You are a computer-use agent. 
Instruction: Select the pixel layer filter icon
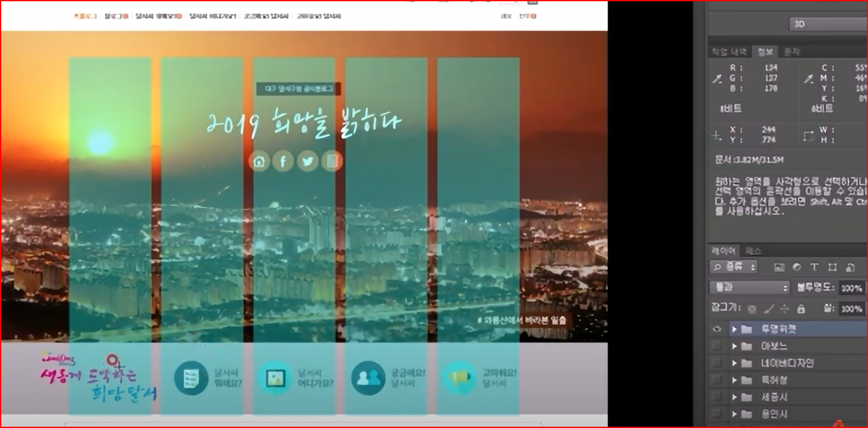coord(779,267)
